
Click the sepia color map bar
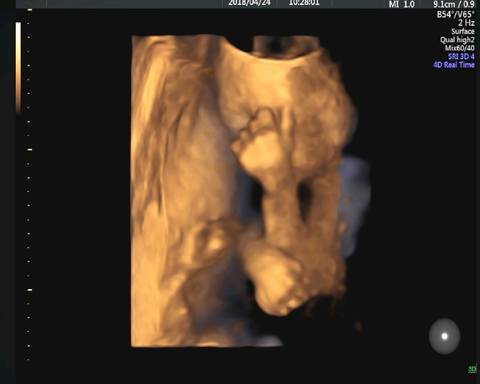pyautogui.click(x=18, y=67)
